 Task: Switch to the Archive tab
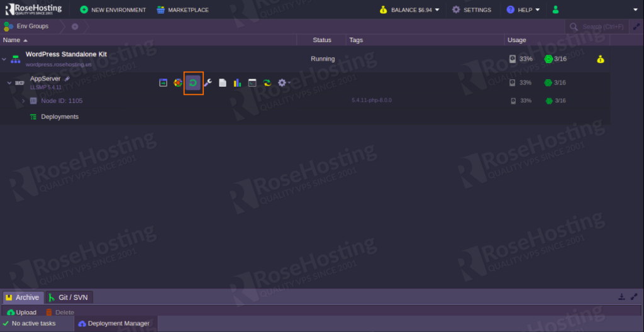[23, 297]
